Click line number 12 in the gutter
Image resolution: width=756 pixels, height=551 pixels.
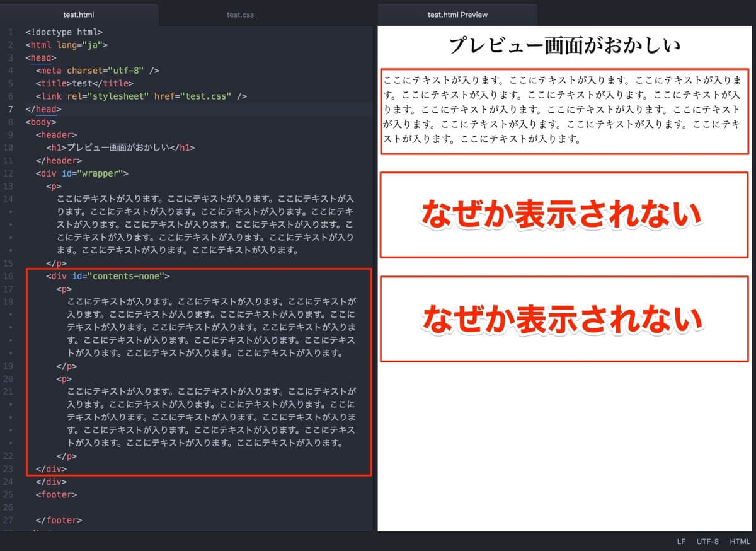8,173
